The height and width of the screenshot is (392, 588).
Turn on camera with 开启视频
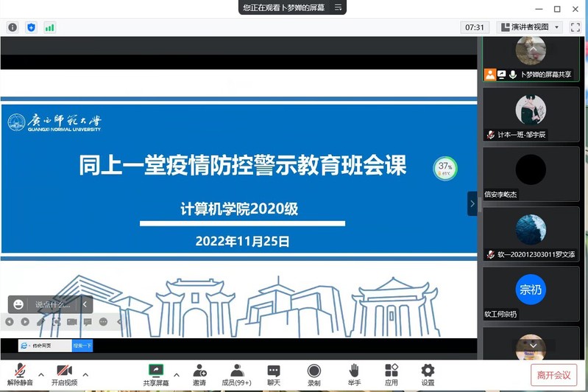point(64,374)
